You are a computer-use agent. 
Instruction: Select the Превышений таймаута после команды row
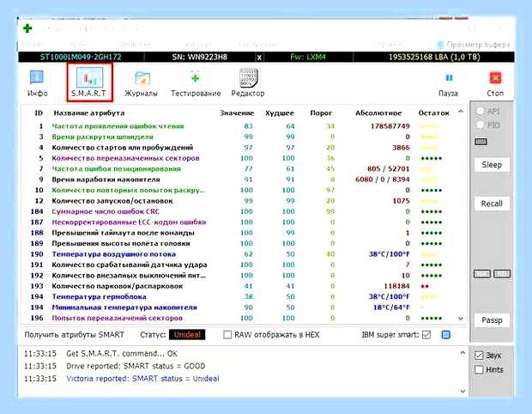[x=240, y=233]
